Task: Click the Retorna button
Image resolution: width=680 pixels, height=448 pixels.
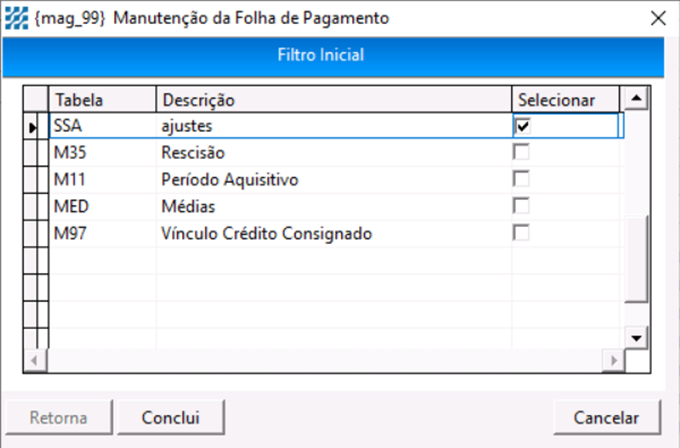Action: (x=59, y=418)
